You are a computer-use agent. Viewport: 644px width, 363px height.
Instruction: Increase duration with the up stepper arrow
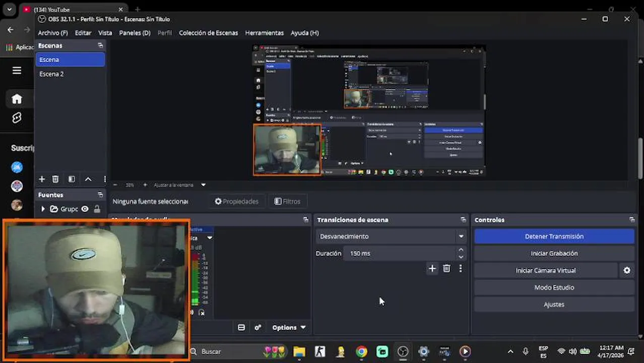[x=461, y=250]
